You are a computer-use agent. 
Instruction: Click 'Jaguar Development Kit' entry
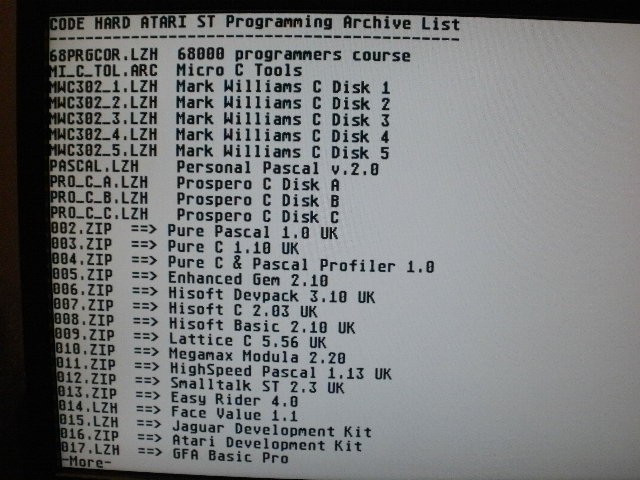(273, 430)
